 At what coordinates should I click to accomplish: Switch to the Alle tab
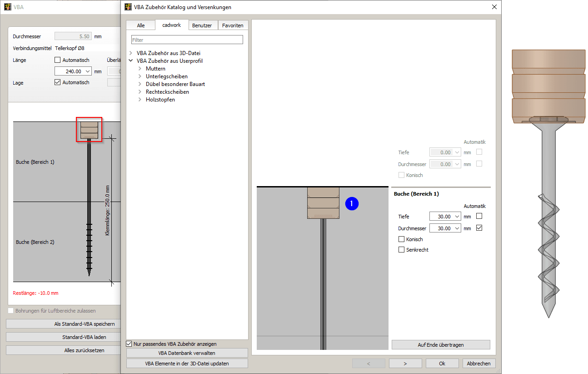click(140, 25)
